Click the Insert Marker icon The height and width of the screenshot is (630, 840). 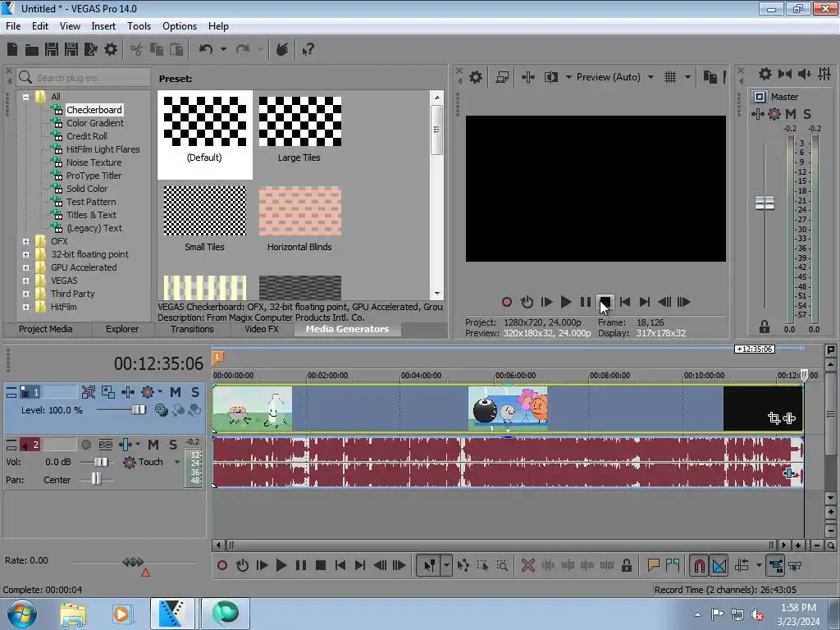pyautogui.click(x=653, y=565)
